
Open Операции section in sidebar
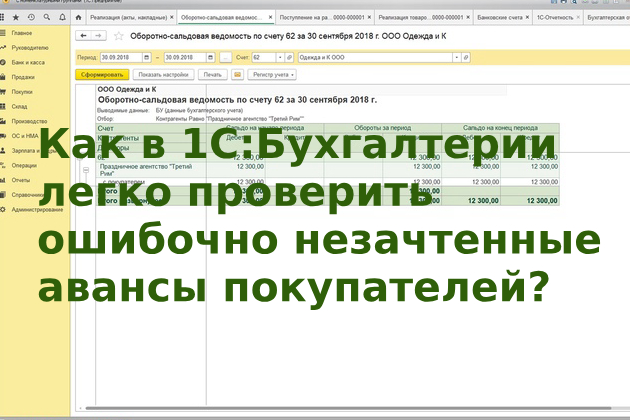pos(24,165)
